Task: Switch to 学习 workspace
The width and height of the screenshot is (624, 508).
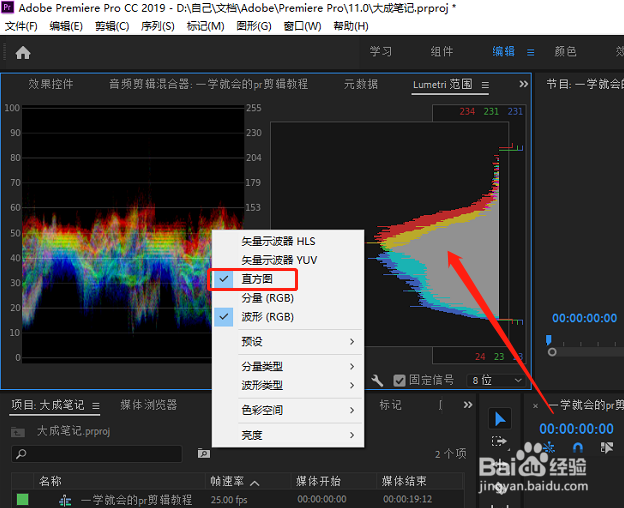Action: point(380,51)
